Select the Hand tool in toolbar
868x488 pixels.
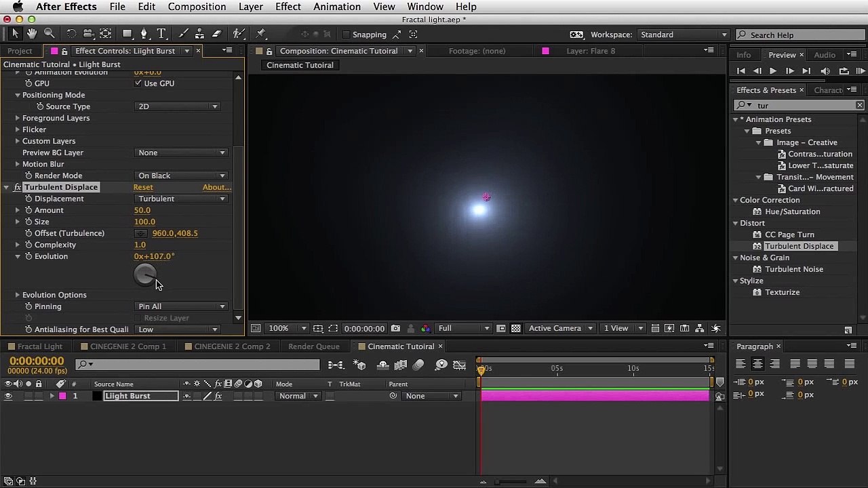pos(32,34)
